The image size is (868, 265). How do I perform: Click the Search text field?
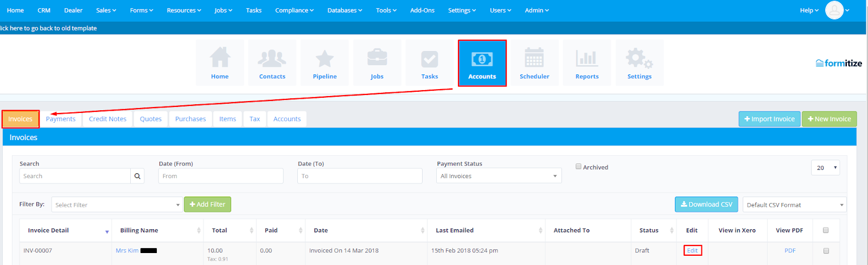[75, 176]
